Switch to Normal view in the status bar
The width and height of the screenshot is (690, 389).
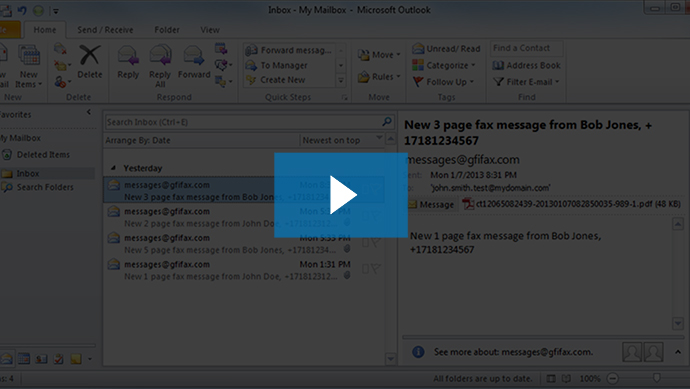(x=551, y=378)
